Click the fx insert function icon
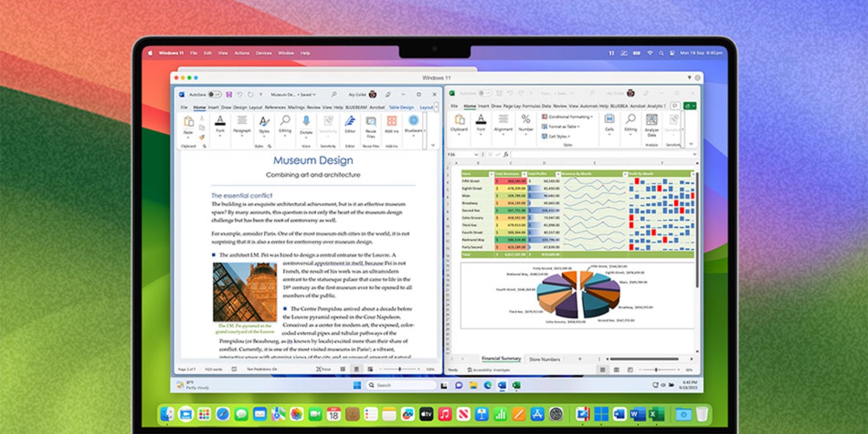 pos(506,154)
